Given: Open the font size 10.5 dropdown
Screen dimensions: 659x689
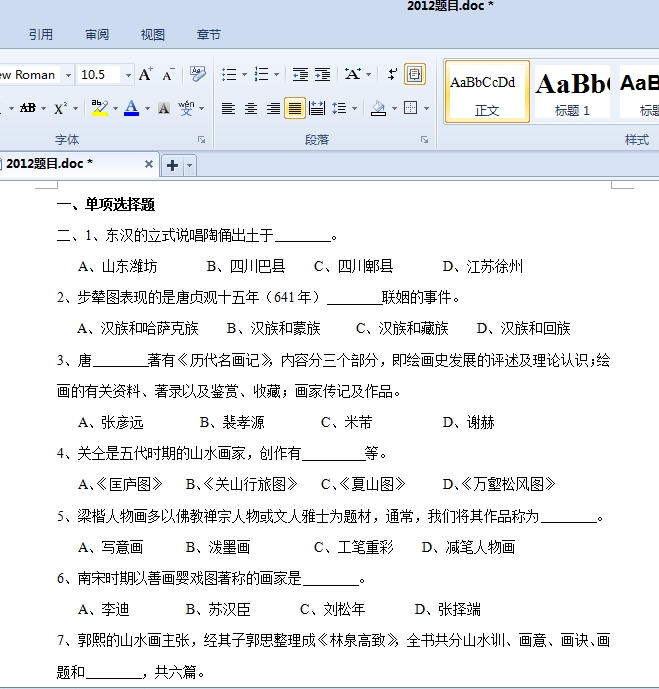Looking at the screenshot, I should click(128, 75).
